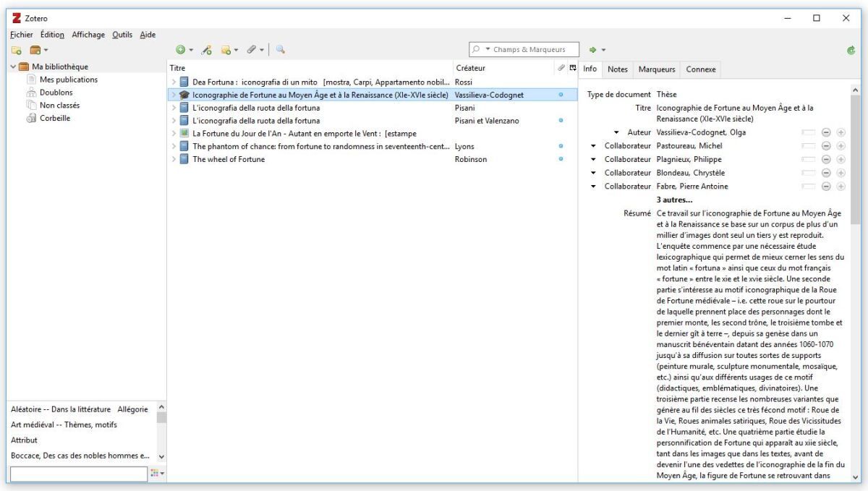Add a creator after Fabre, Pierre Antoine with the plus icon
The width and height of the screenshot is (868, 491).
pyautogui.click(x=841, y=186)
